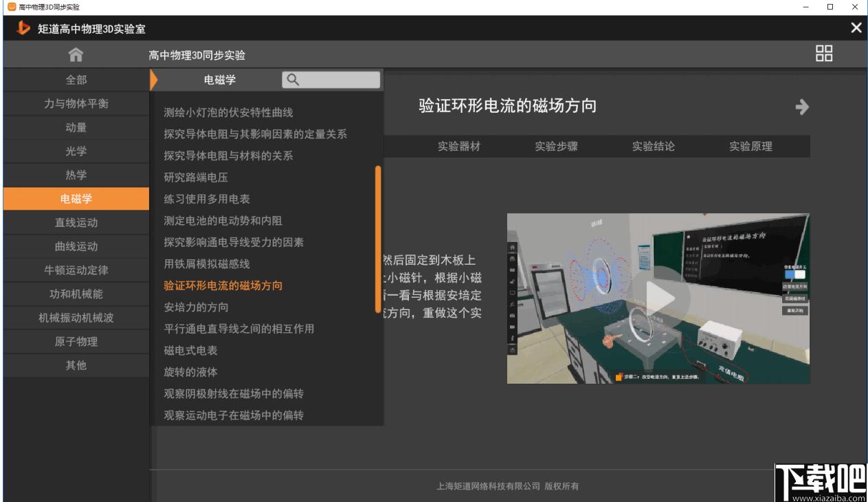This screenshot has height=502, width=868.
Task: Switch to the 实验结论 tab
Action: click(654, 146)
